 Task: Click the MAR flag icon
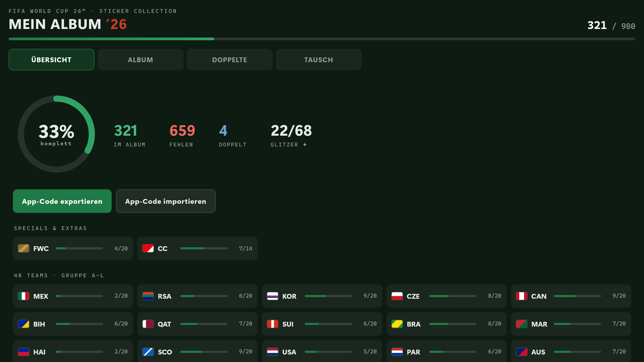point(522,324)
